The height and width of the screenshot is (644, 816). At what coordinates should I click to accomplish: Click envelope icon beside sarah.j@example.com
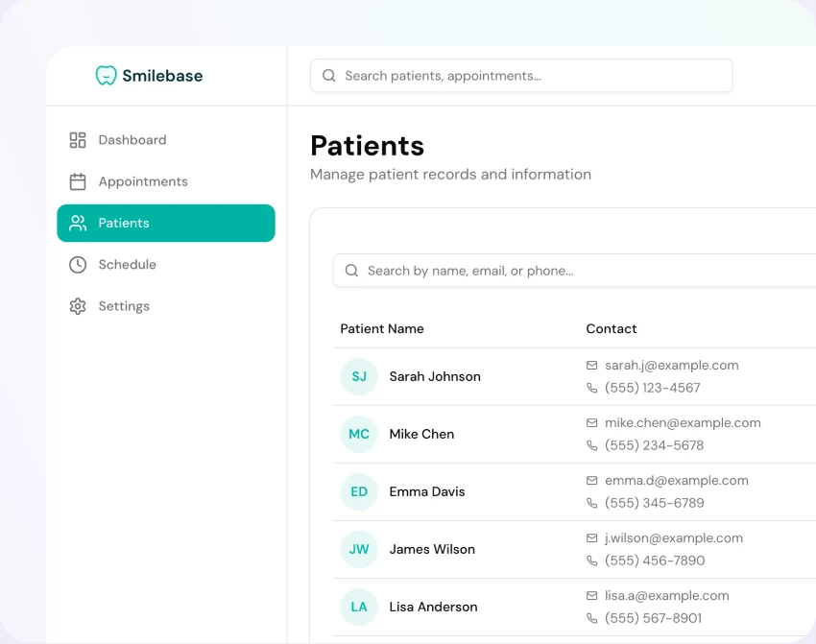point(591,365)
